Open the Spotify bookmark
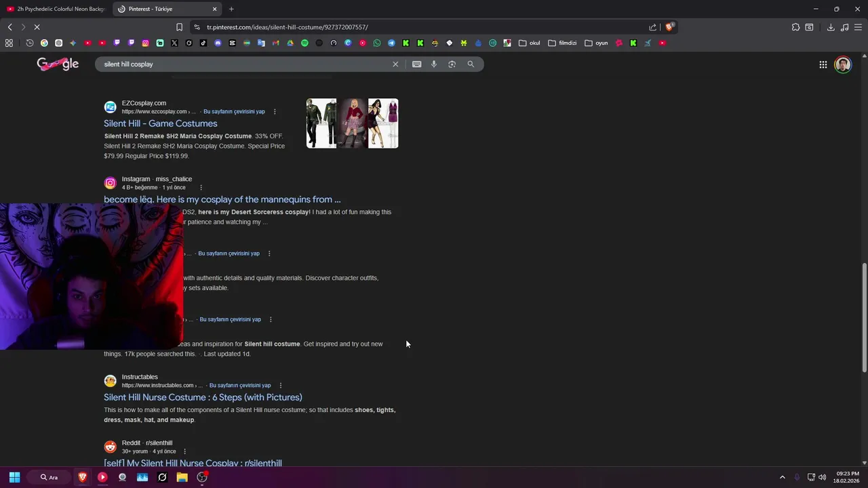Image resolution: width=868 pixels, height=488 pixels. point(304,43)
